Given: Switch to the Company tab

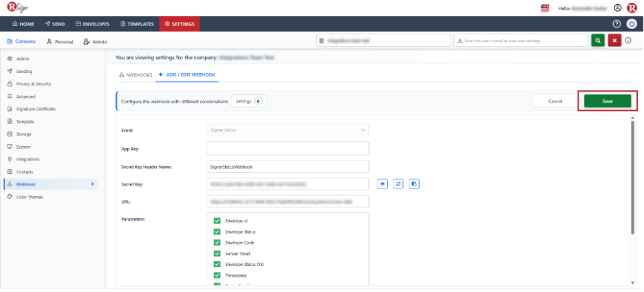Looking at the screenshot, I should (22, 41).
